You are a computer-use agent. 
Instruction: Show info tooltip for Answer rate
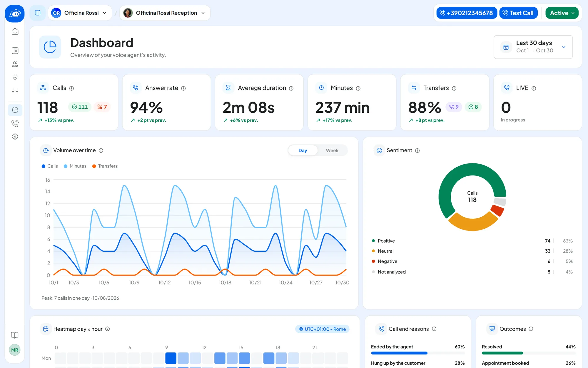[x=183, y=88]
